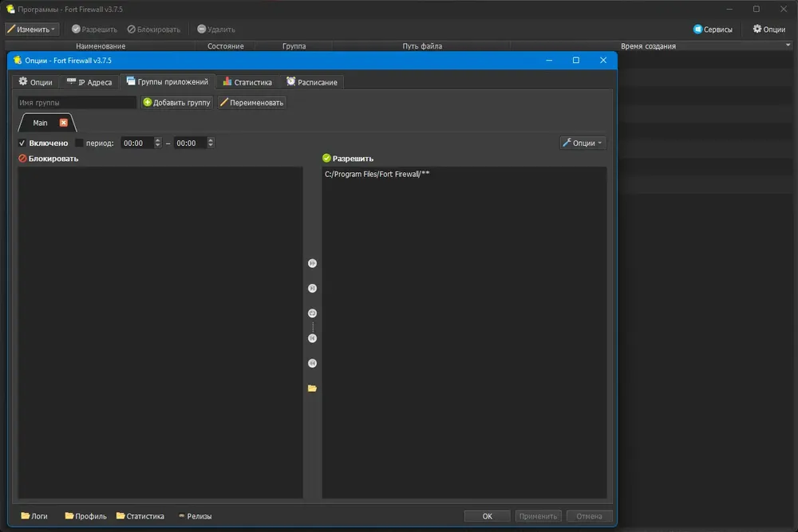This screenshot has width=798, height=532.
Task: Click the move-selected-left arrow icon
Action: point(313,337)
